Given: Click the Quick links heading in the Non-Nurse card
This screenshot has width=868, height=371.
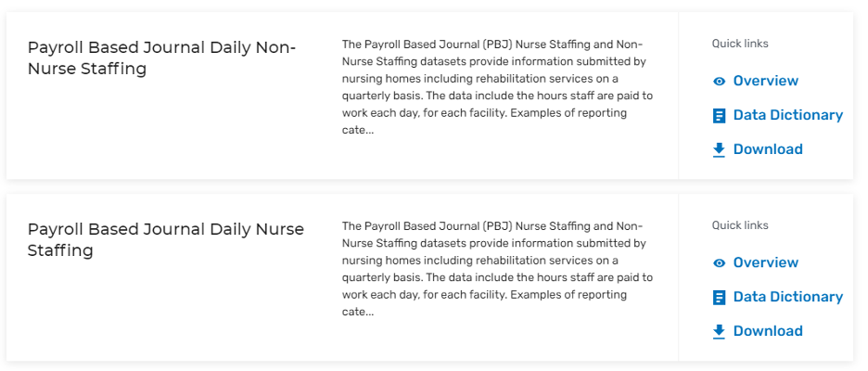Looking at the screenshot, I should [x=740, y=44].
